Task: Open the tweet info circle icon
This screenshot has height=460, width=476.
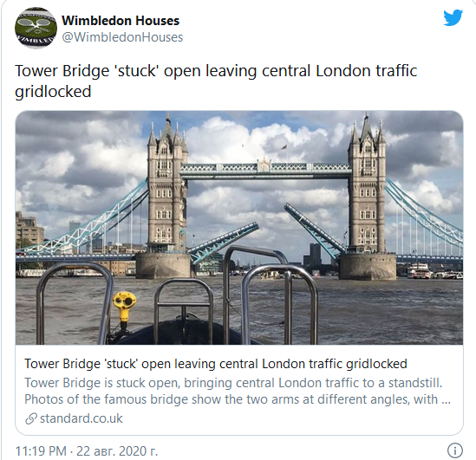Action: pos(454,450)
